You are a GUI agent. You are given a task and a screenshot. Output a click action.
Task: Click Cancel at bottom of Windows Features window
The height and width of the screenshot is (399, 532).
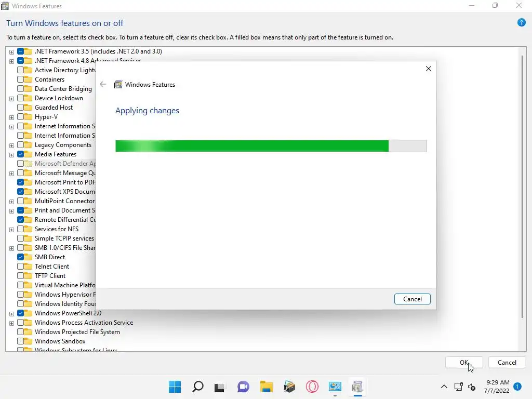[x=507, y=362]
